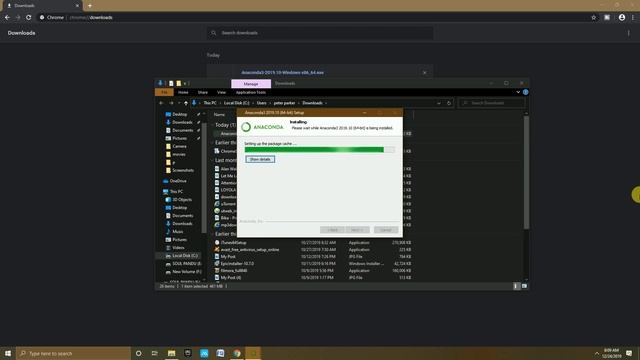The image size is (640, 360).
Task: Open the Camera folder in sidebar
Action: tap(179, 146)
